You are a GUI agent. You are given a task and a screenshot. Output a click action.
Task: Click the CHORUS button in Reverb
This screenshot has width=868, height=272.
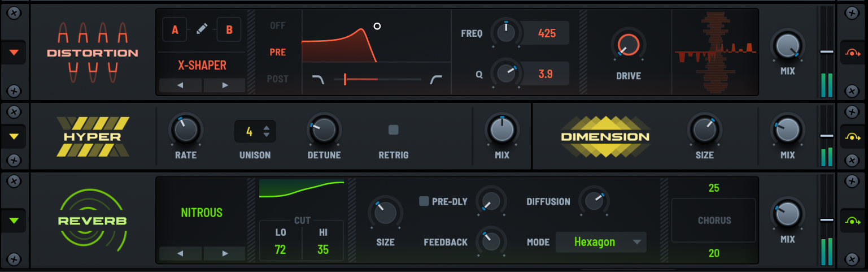(x=714, y=221)
